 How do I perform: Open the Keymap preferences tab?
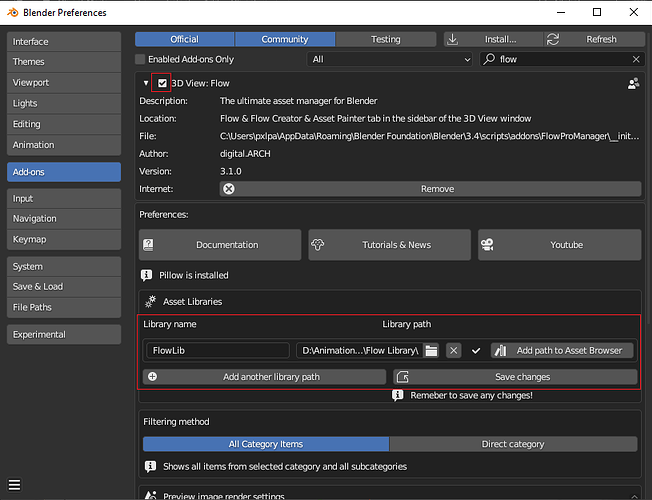point(64,239)
